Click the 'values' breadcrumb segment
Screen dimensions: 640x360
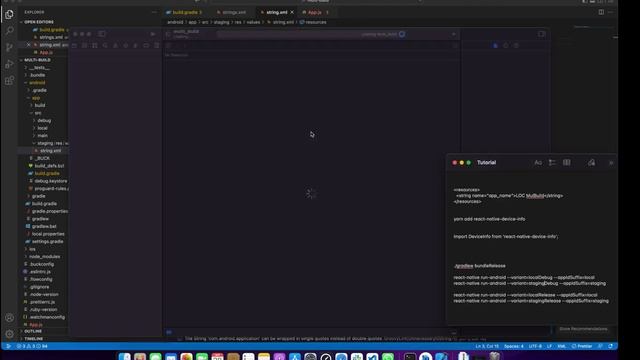(x=253, y=22)
